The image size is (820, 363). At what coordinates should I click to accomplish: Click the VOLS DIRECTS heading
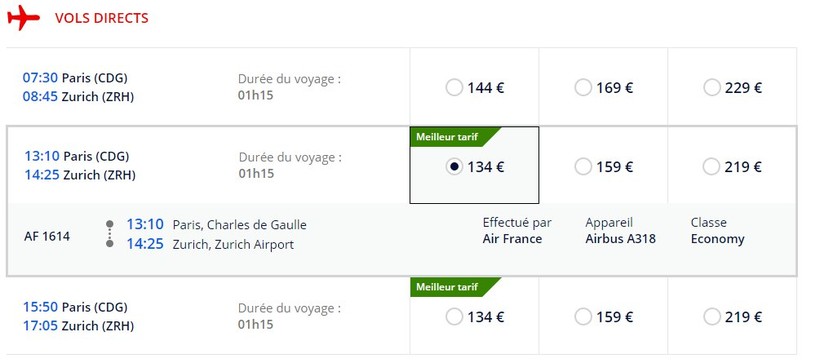click(101, 18)
